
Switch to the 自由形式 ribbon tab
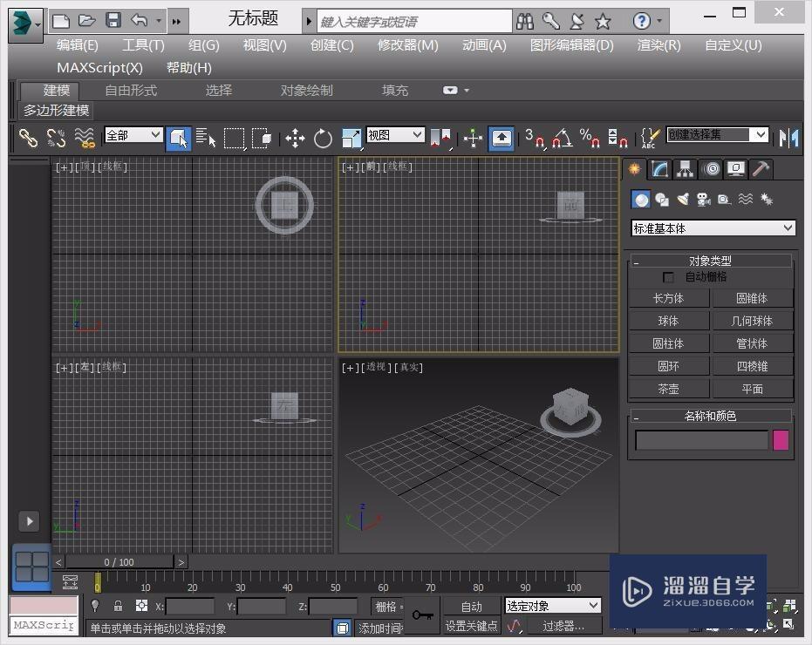point(131,90)
